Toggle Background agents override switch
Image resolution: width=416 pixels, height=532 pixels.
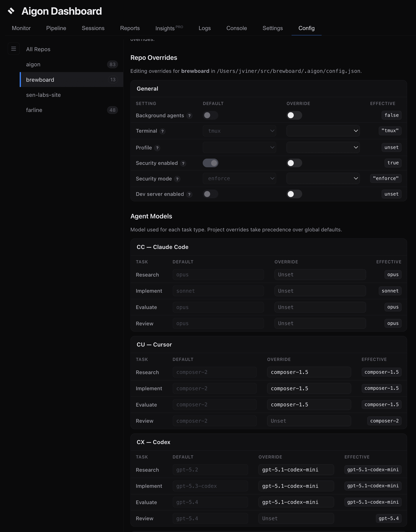click(x=294, y=115)
